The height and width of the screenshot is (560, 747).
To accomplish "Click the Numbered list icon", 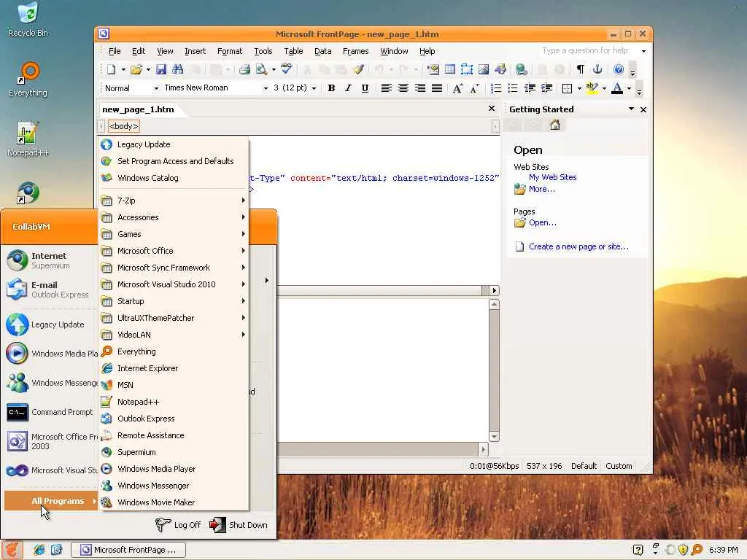I will [495, 88].
